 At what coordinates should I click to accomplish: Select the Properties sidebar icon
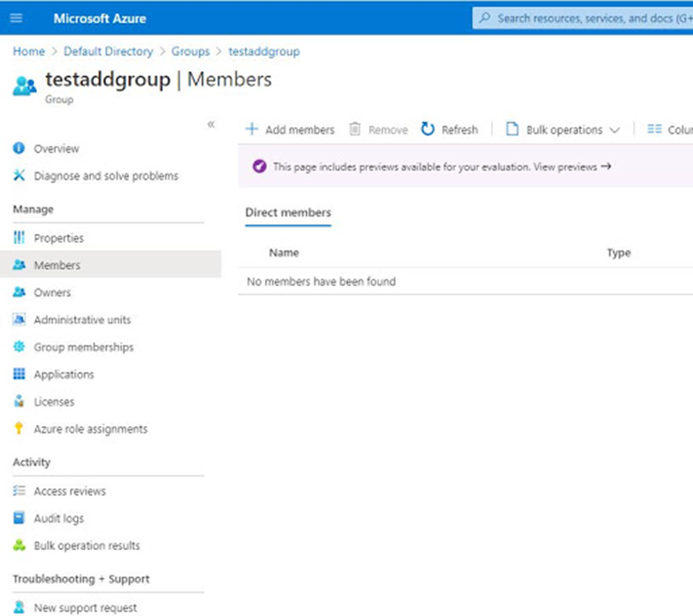(19, 238)
